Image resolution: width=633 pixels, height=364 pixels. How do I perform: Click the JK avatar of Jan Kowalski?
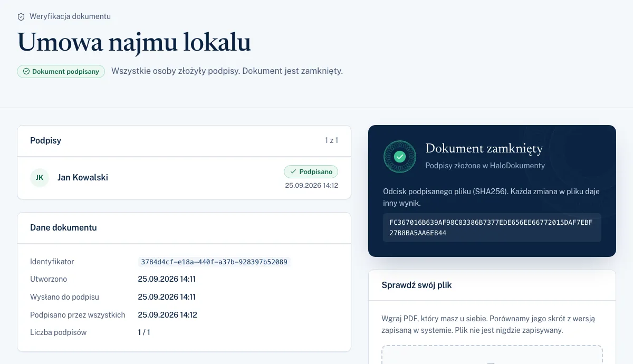pos(40,178)
